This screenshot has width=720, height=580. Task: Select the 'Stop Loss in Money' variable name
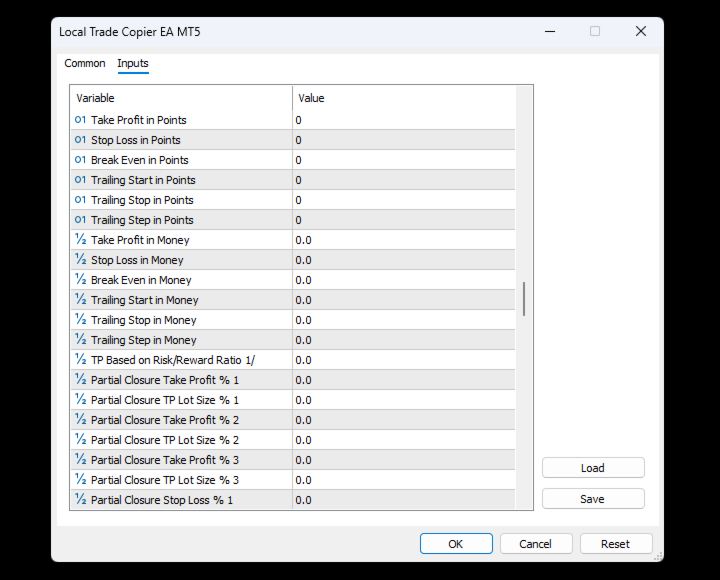[x=137, y=260]
